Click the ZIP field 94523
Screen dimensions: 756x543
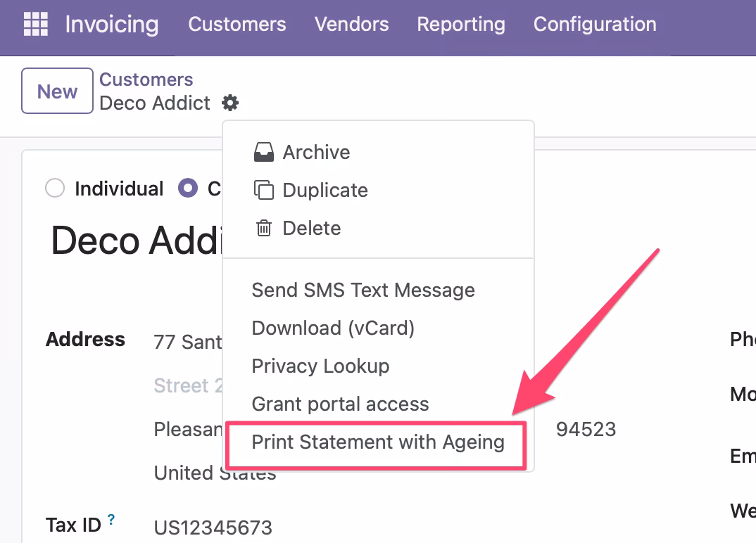tap(586, 429)
